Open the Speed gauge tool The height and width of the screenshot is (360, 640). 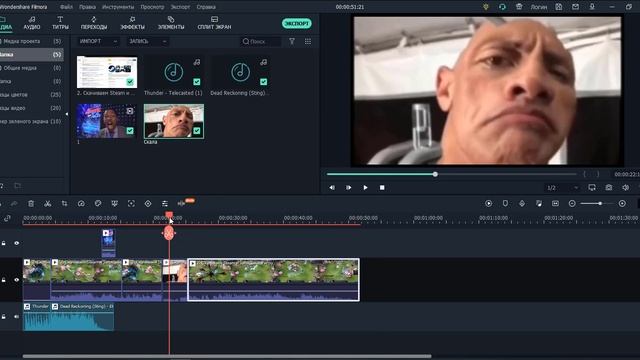click(81, 203)
